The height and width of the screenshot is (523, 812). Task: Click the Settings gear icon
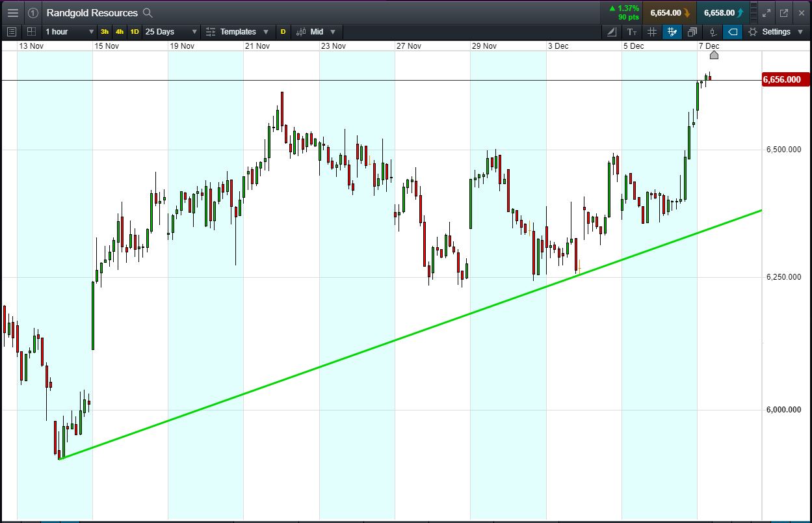(x=753, y=31)
